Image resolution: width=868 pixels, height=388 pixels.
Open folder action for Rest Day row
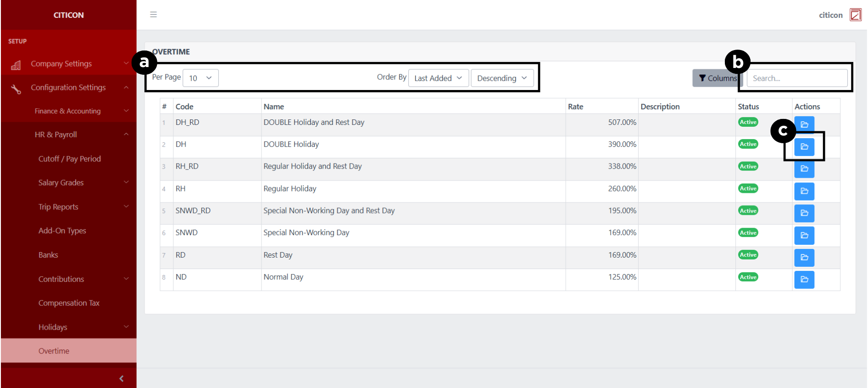(x=804, y=258)
